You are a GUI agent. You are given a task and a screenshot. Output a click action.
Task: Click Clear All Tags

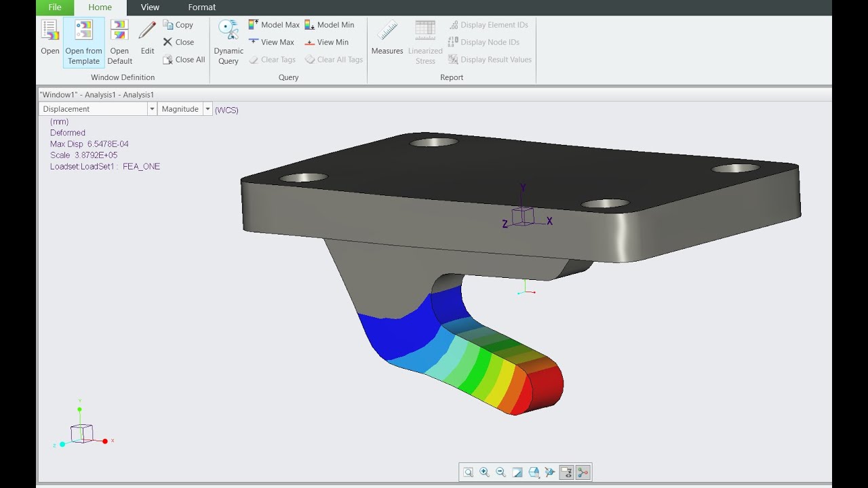pyautogui.click(x=334, y=60)
